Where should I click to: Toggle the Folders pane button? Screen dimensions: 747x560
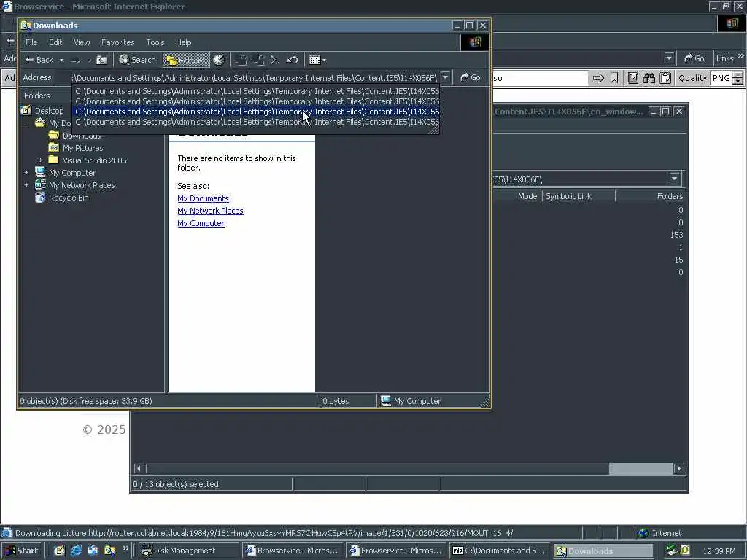(186, 60)
